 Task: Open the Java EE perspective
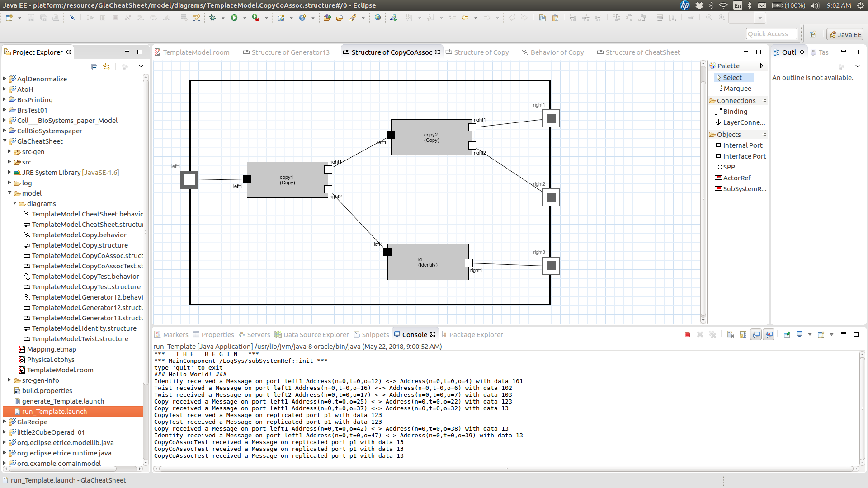tap(844, 35)
